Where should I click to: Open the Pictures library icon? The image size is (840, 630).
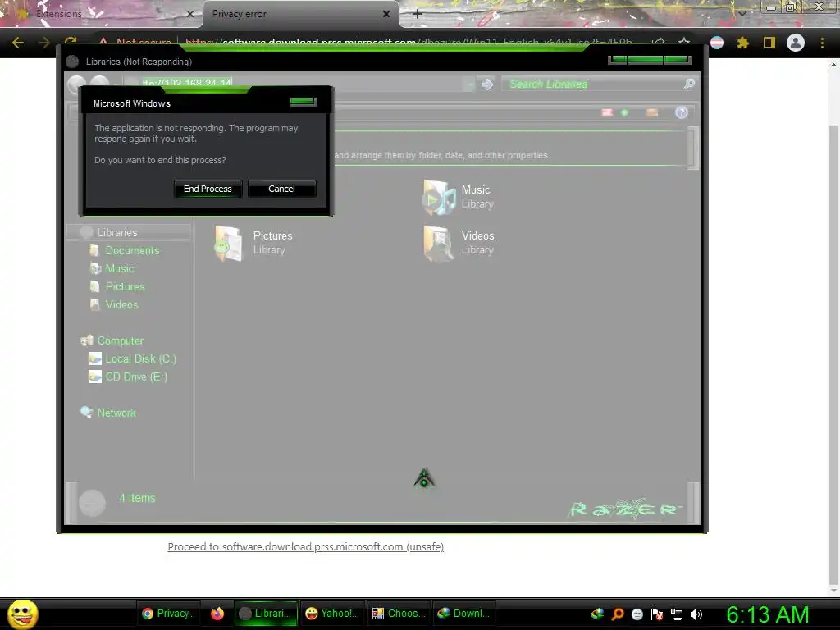(x=229, y=243)
